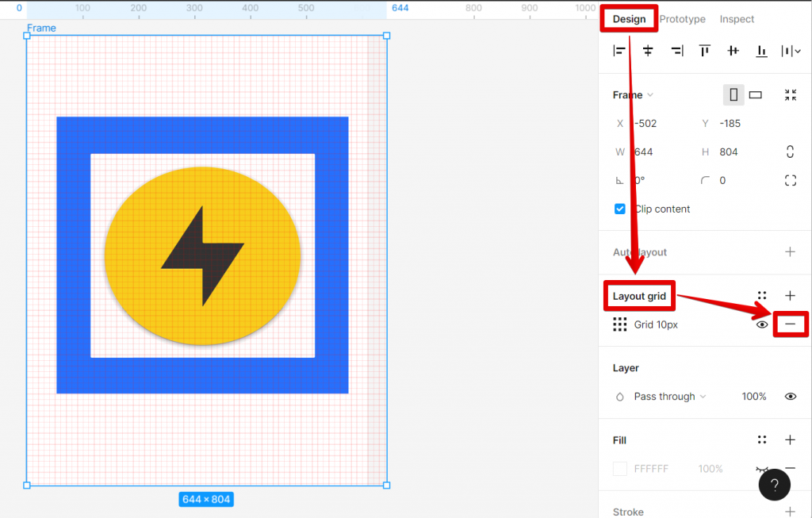This screenshot has height=518, width=812.
Task: Click the Fill styles four-dot icon
Action: pyautogui.click(x=762, y=439)
